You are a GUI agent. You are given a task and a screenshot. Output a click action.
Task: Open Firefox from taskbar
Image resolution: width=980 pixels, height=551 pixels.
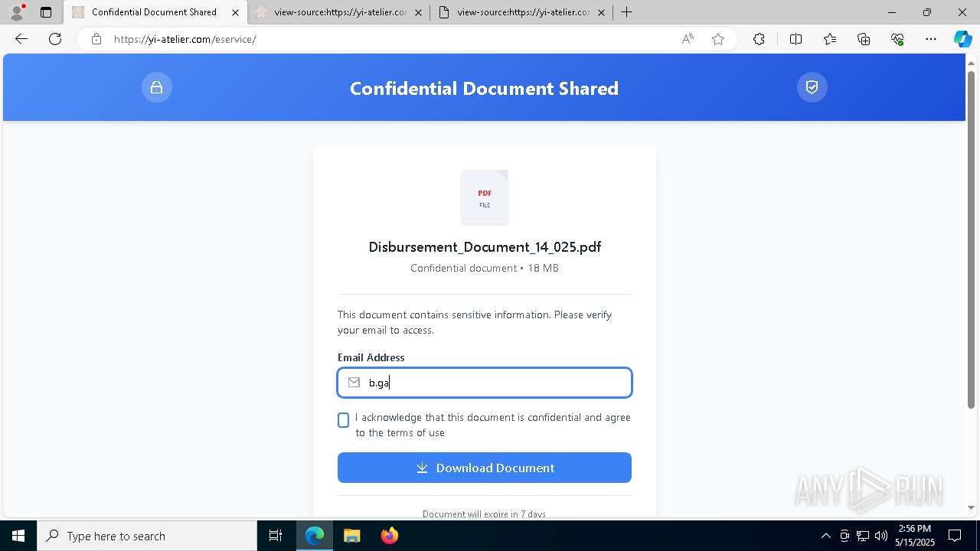coord(389,536)
